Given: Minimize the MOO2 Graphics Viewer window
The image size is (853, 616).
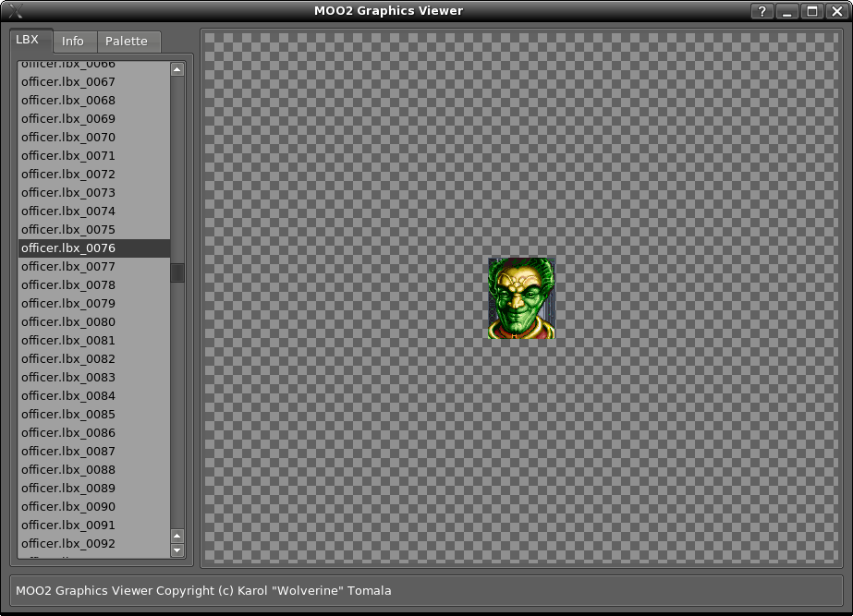Looking at the screenshot, I should (787, 11).
